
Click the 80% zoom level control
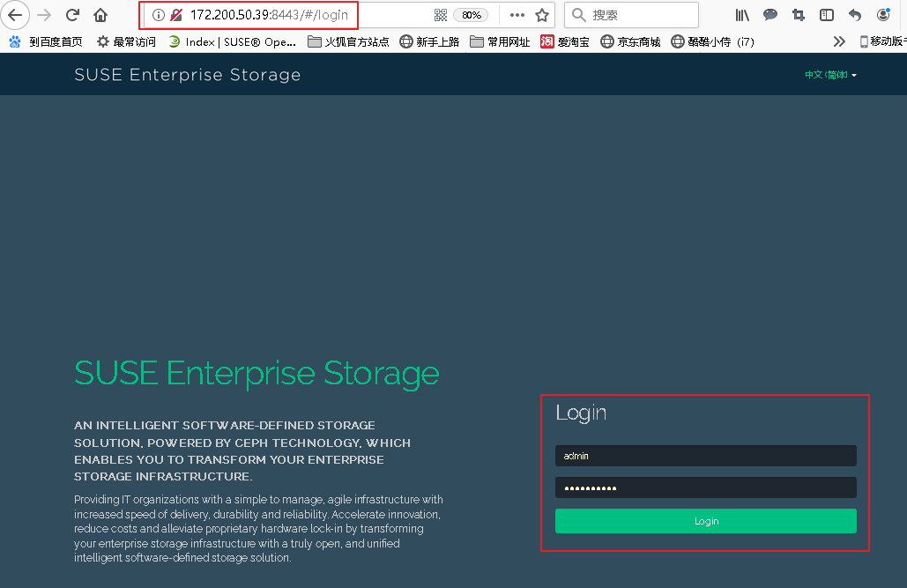(x=471, y=14)
